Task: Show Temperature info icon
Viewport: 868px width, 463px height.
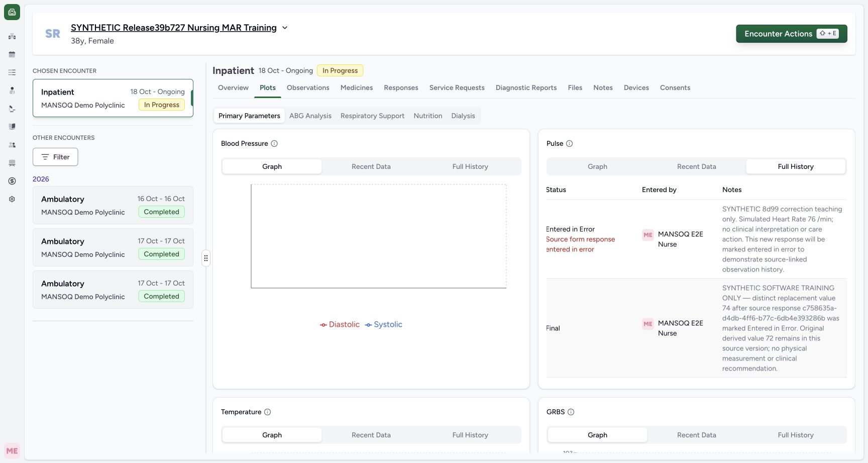Action: tap(267, 412)
